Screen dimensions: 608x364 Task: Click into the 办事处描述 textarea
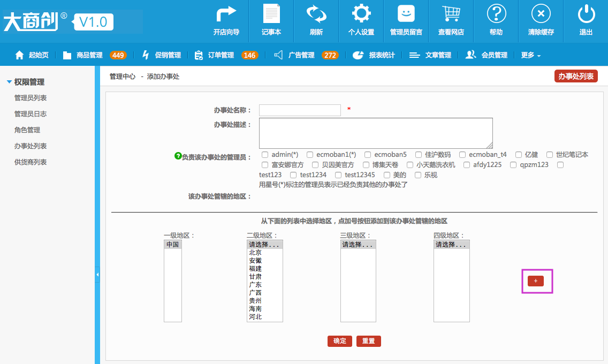376,133
